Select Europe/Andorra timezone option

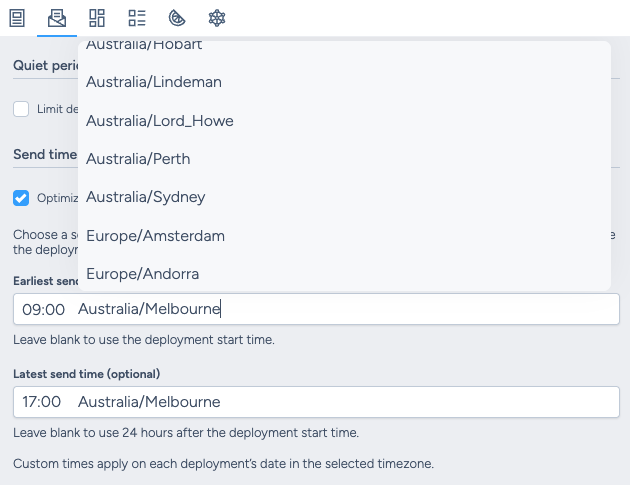point(344,274)
